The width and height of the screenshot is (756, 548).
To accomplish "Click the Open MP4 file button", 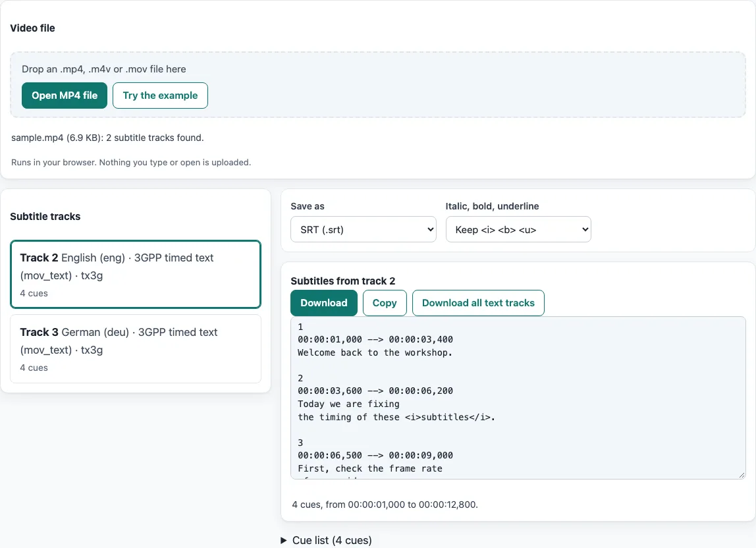I will (64, 96).
